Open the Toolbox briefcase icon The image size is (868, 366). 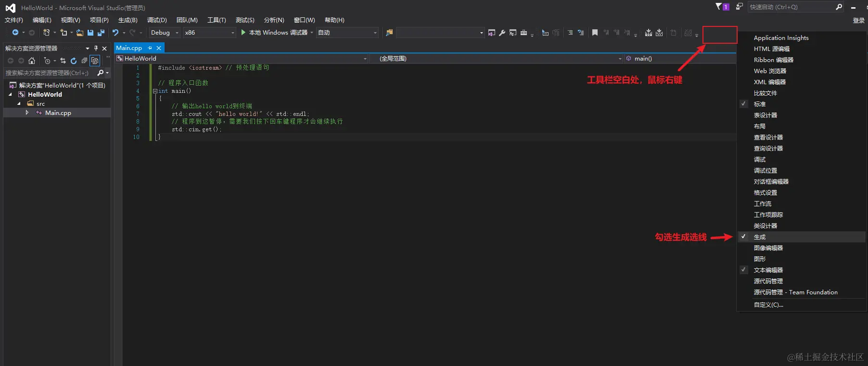click(523, 33)
